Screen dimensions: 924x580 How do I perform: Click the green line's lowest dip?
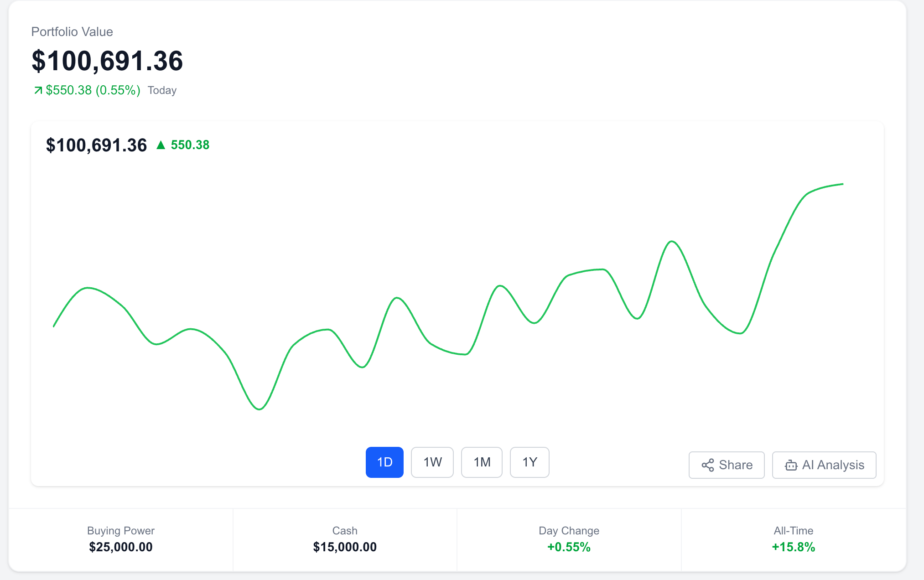click(259, 409)
